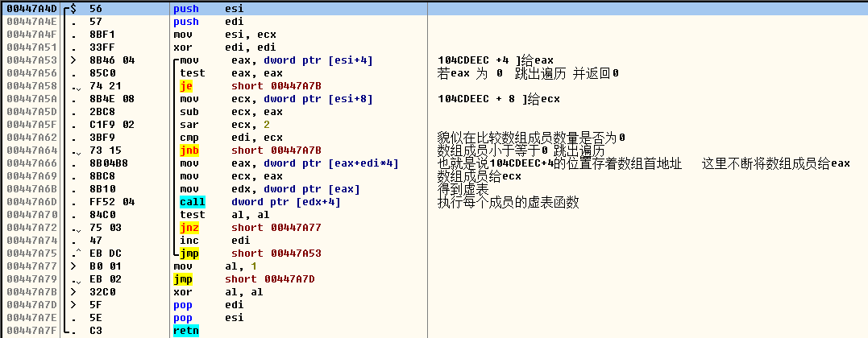868x338 pixels.
Task: Select 'mov ecx, dword ptr [esi+8]' instruction
Action: coord(276,99)
